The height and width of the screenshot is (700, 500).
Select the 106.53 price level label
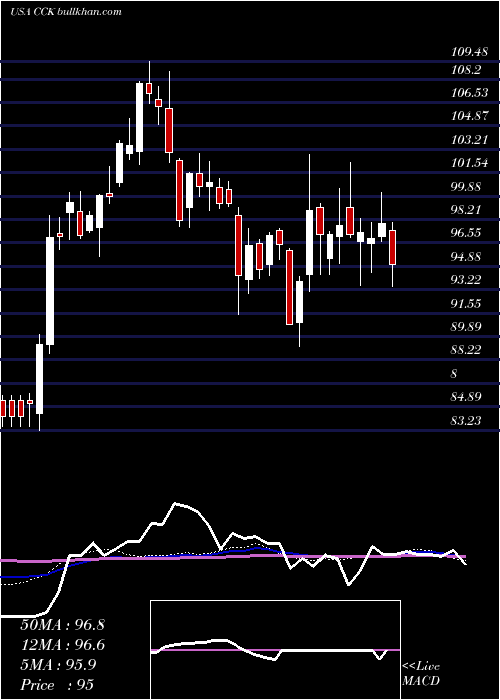click(x=469, y=93)
